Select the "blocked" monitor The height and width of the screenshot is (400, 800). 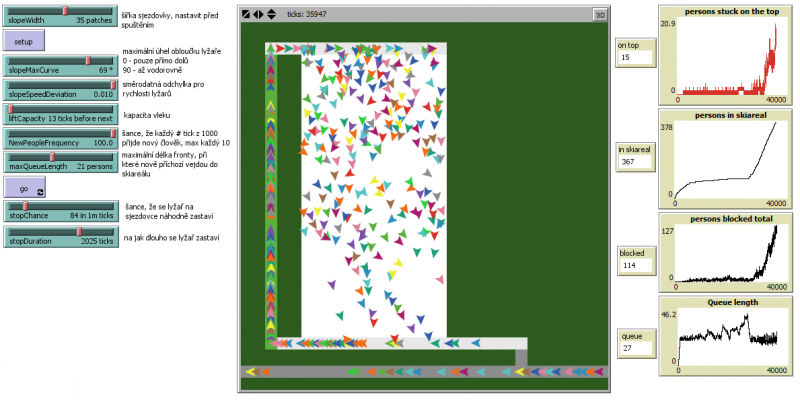coord(633,259)
